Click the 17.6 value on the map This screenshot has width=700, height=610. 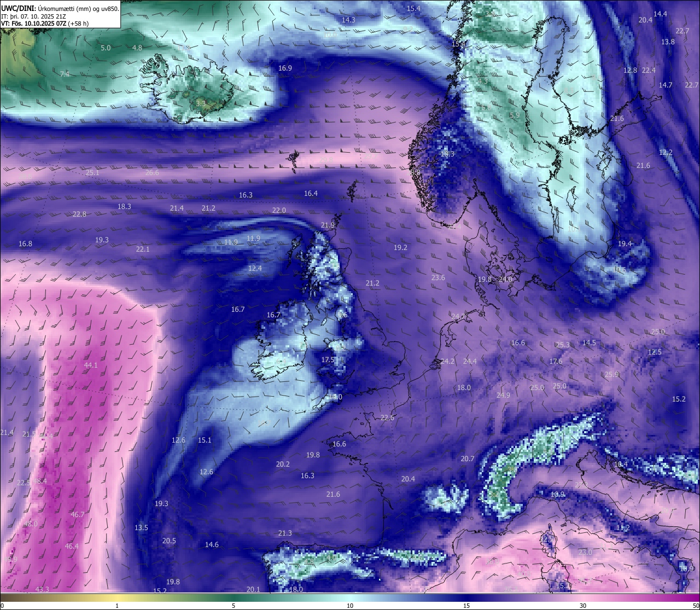(x=556, y=361)
